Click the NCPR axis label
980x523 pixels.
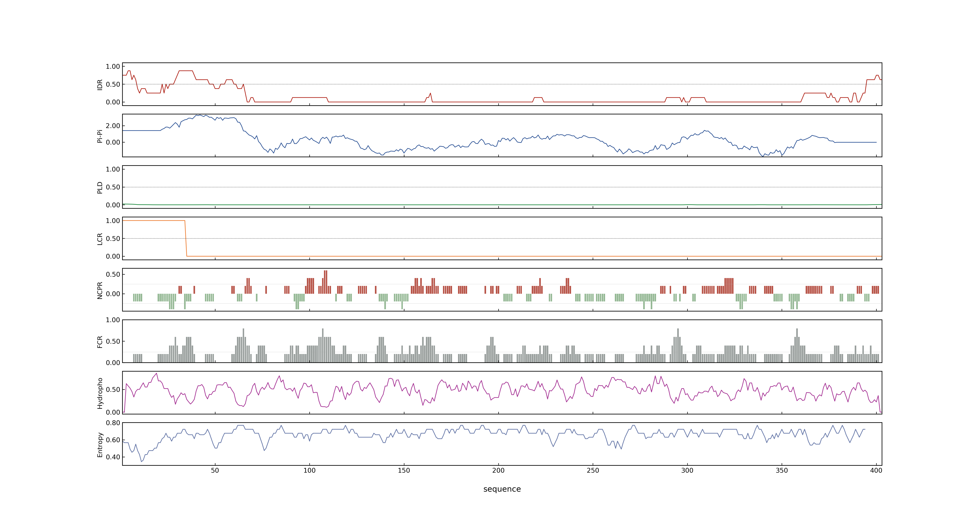(x=100, y=290)
